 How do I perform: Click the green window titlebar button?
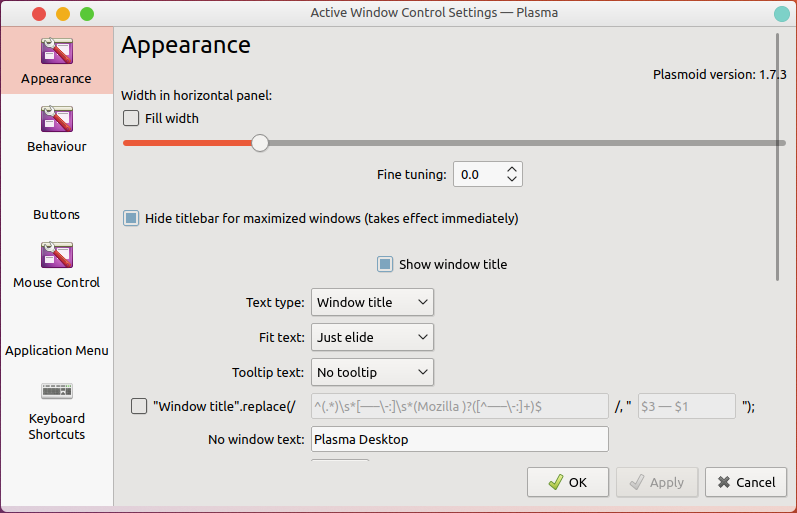[87, 14]
